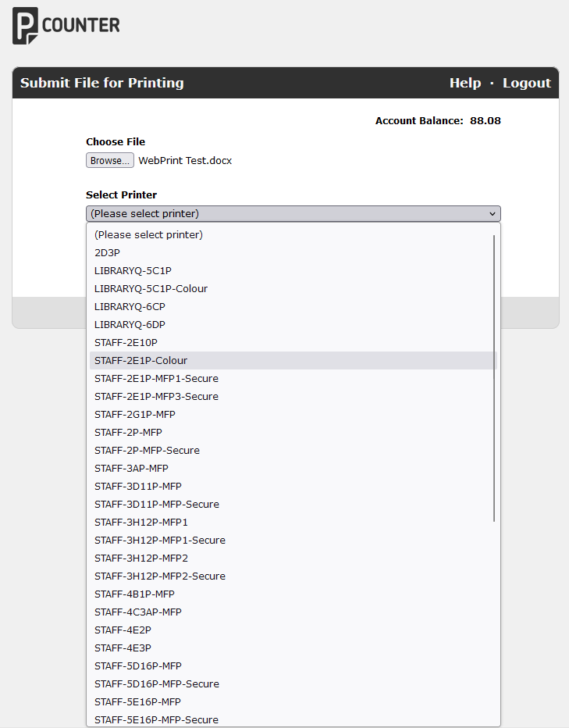Select STAFF-5E16P-MFP-Secure option
The image size is (569, 728).
[x=293, y=719]
